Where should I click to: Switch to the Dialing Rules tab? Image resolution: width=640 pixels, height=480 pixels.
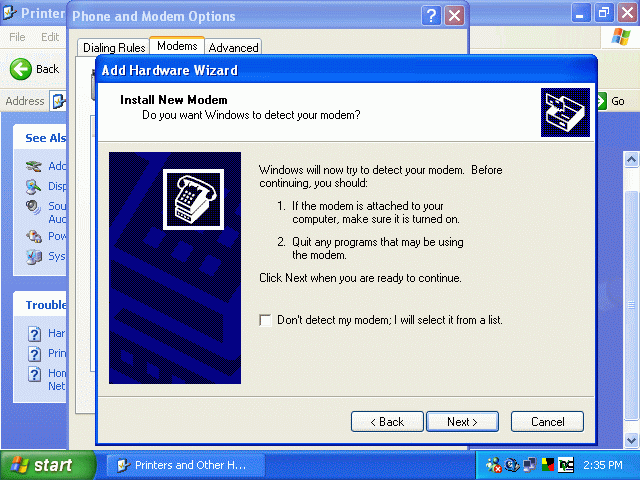[113, 48]
